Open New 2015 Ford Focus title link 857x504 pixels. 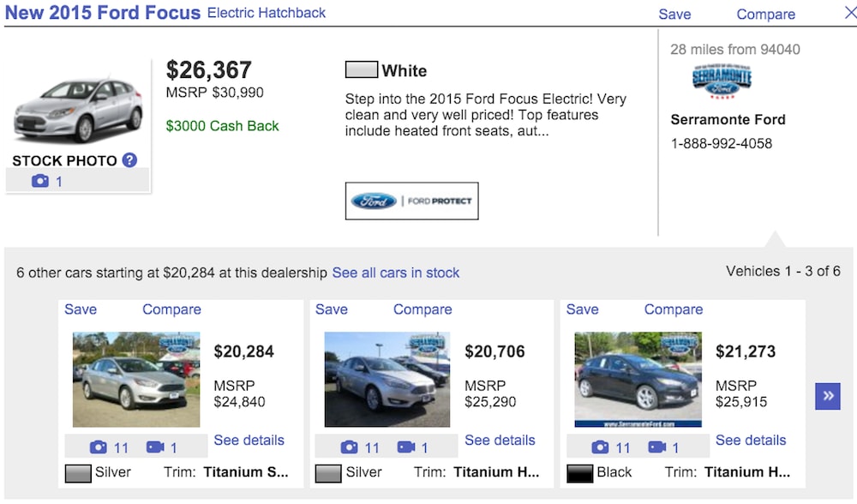click(103, 13)
